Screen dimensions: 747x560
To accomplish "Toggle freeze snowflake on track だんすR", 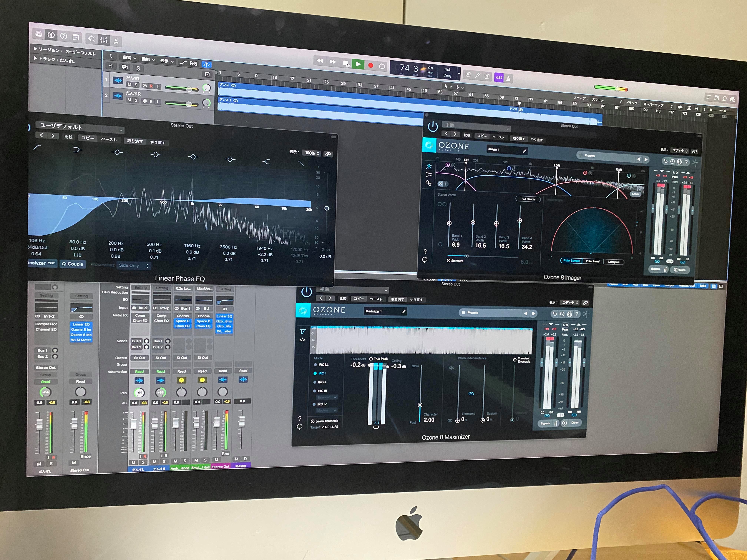I will pyautogui.click(x=145, y=101).
